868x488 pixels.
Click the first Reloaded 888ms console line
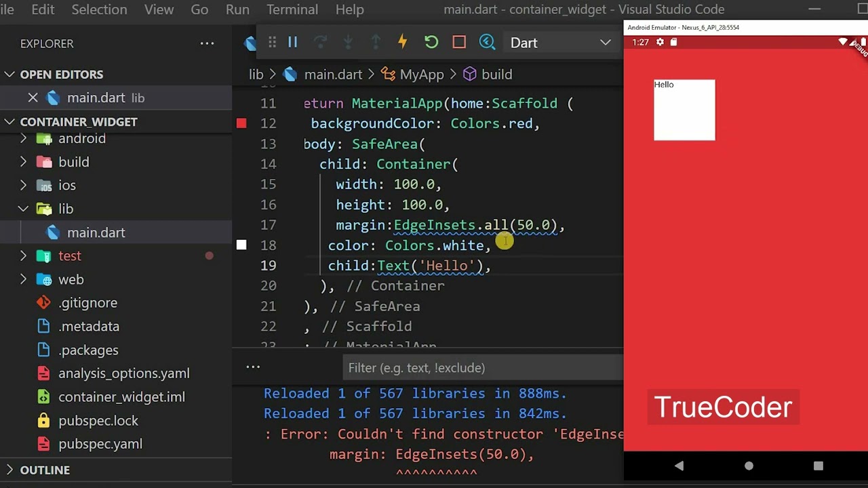click(x=415, y=393)
